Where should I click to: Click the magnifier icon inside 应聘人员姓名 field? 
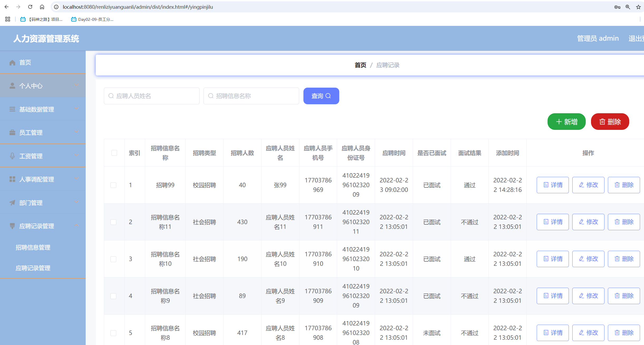click(x=111, y=96)
